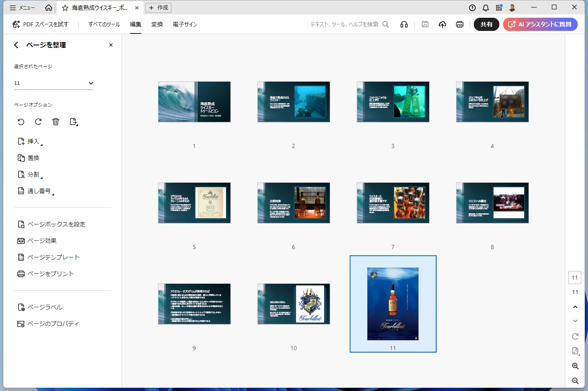
Task: Activate read aloud headphones icon
Action: coord(404,24)
